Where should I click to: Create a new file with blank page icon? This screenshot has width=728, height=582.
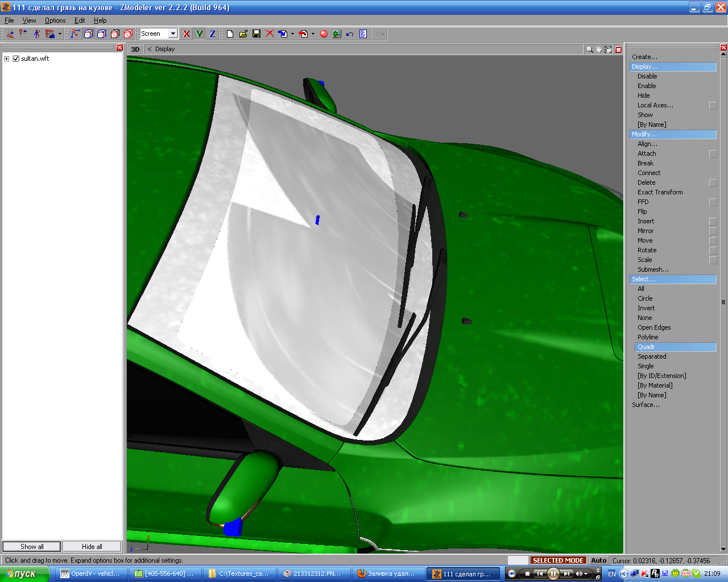[x=230, y=34]
